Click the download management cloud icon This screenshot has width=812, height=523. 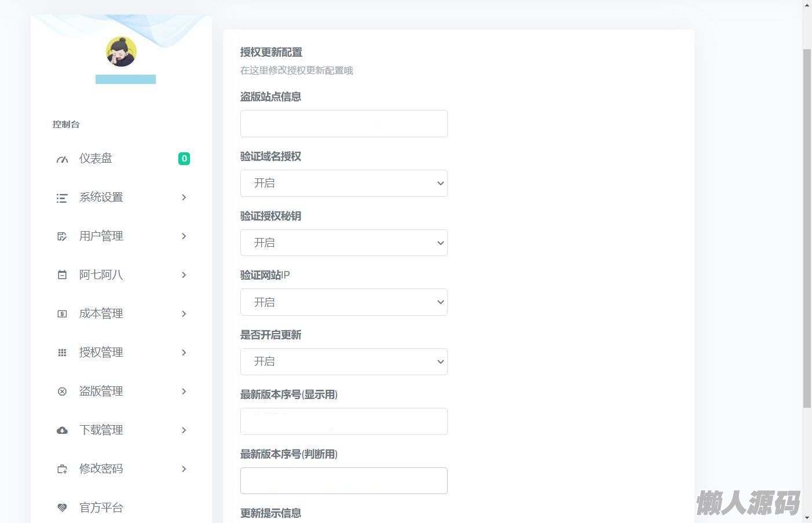coord(62,430)
